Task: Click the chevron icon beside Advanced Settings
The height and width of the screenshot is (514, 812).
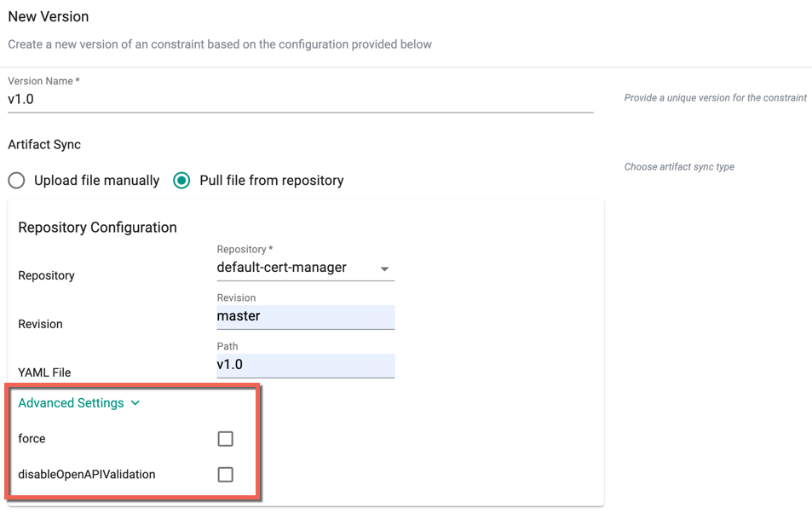Action: click(135, 403)
